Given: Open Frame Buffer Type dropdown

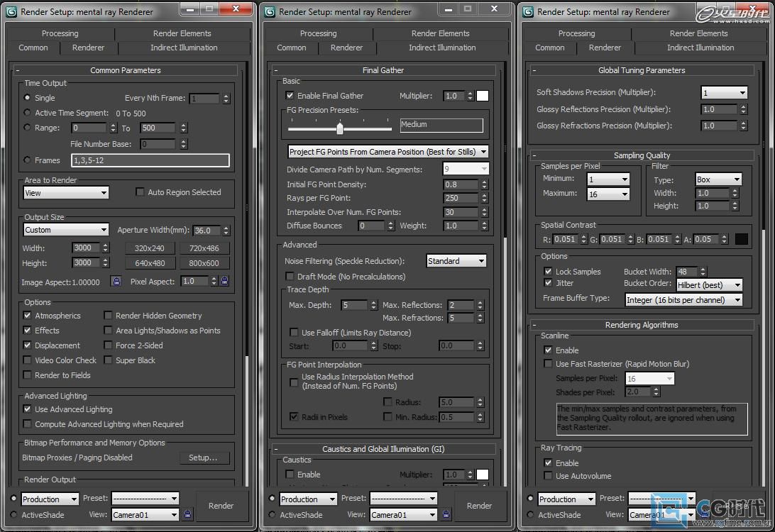Looking at the screenshot, I should point(683,300).
